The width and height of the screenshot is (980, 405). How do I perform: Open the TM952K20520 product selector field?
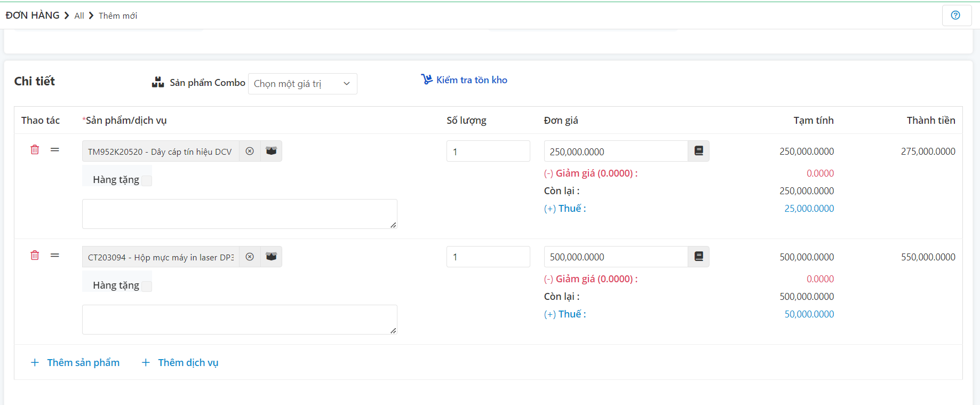[x=161, y=151]
